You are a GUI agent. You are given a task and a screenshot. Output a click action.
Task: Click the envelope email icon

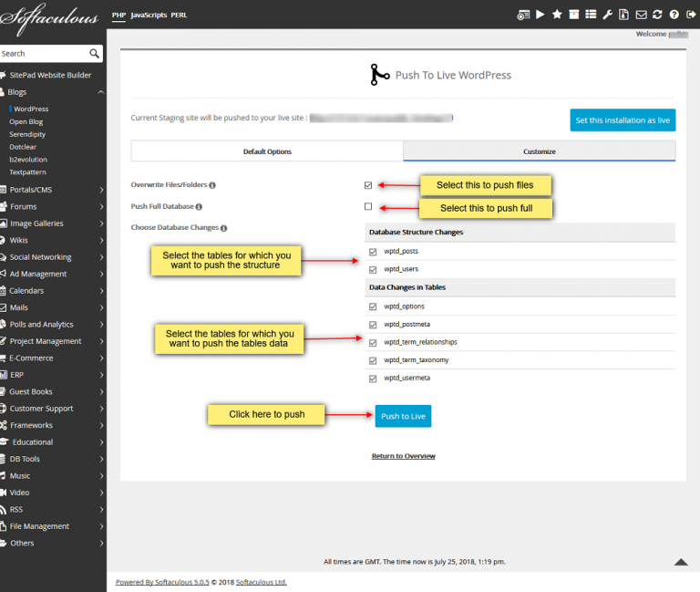(641, 15)
